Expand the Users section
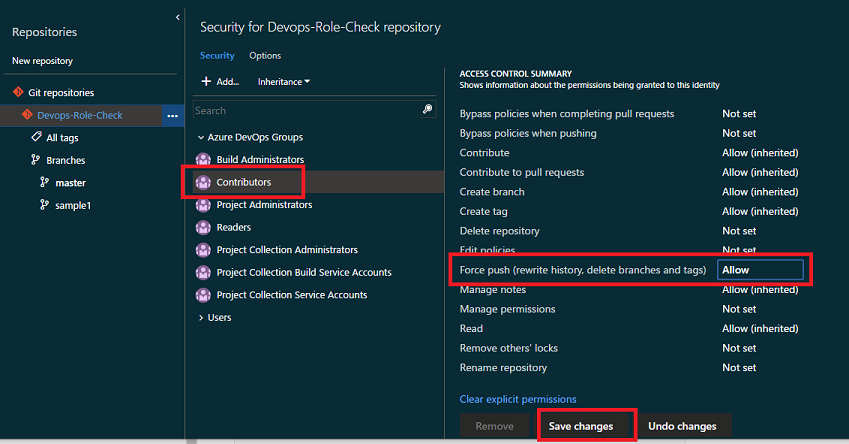849x444 pixels. [x=201, y=317]
